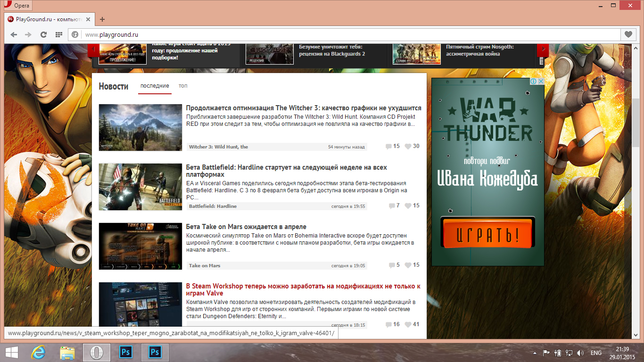644x362 pixels.
Task: Launch Internet Explorer from the taskbar
Action: 38,353
